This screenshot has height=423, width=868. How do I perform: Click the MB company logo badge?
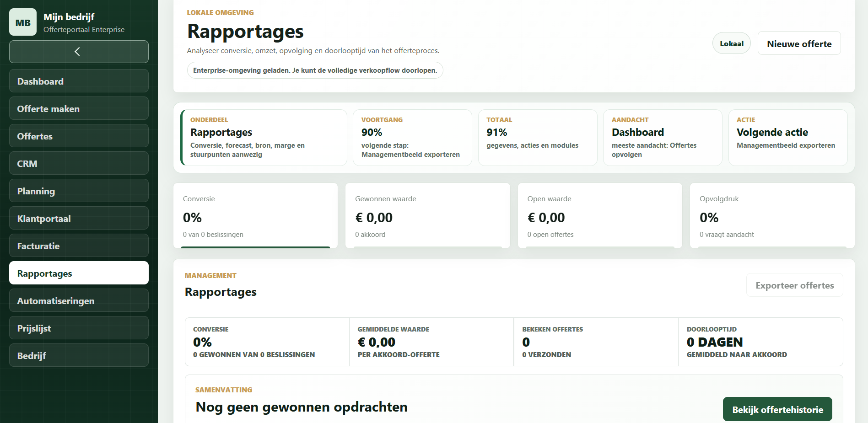click(x=23, y=22)
